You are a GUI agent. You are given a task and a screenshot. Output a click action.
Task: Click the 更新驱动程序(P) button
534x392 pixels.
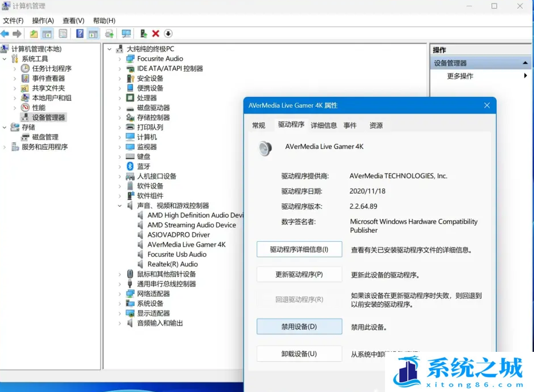(299, 274)
